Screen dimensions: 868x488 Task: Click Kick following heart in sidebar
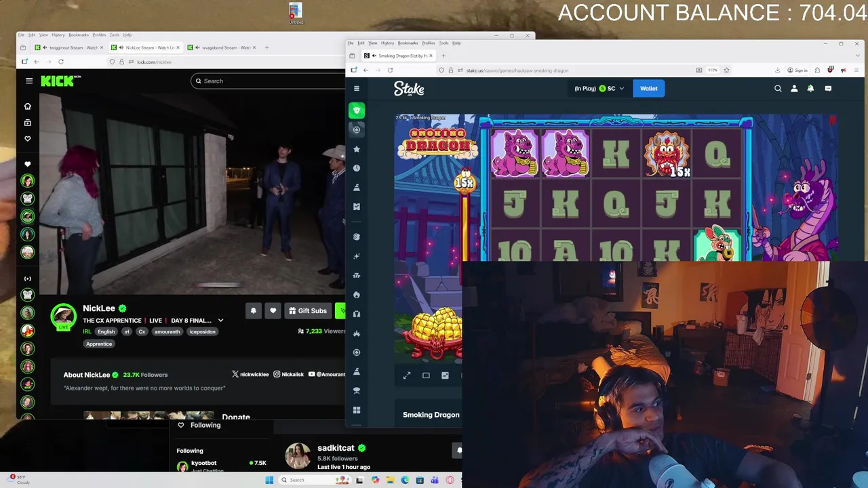pos(28,138)
